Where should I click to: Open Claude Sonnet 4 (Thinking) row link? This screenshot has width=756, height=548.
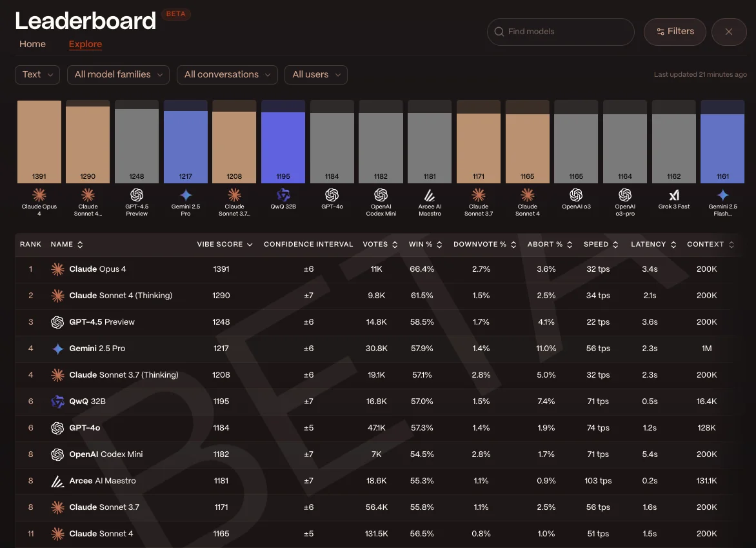(x=121, y=295)
